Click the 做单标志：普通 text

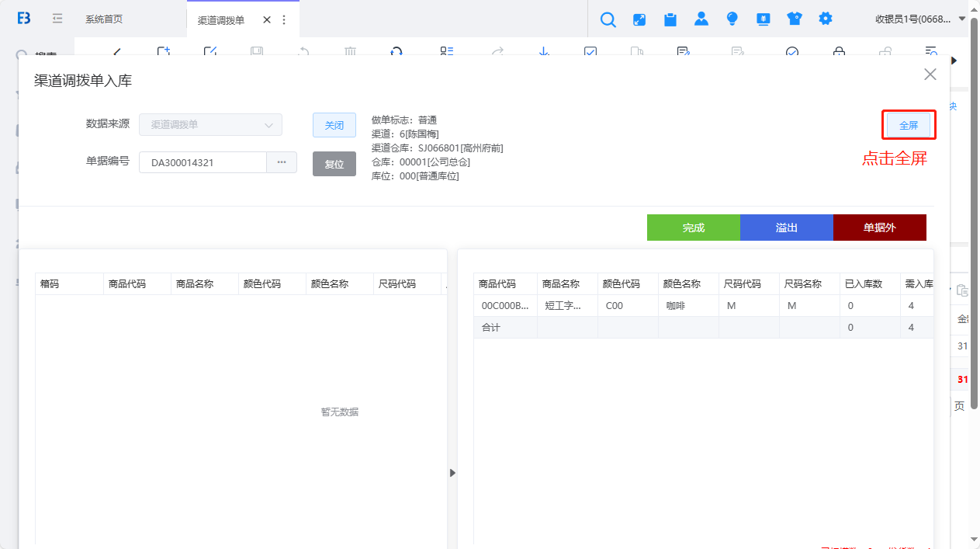click(404, 120)
